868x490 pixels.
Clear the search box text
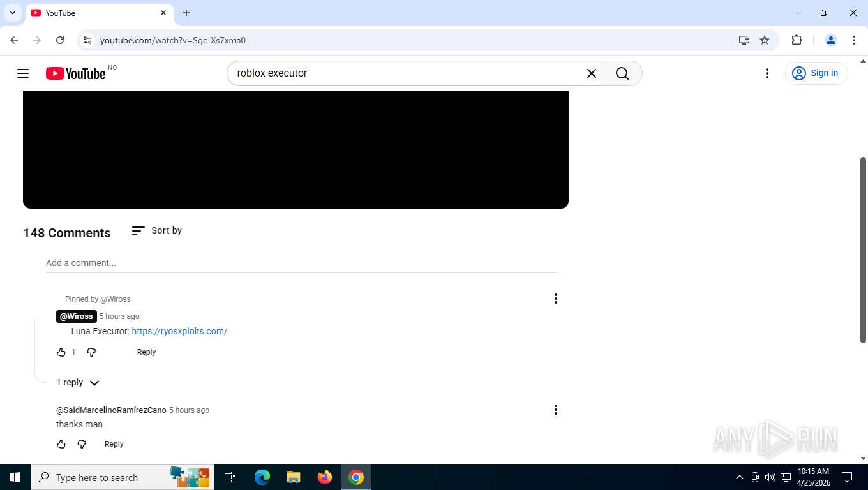point(592,73)
